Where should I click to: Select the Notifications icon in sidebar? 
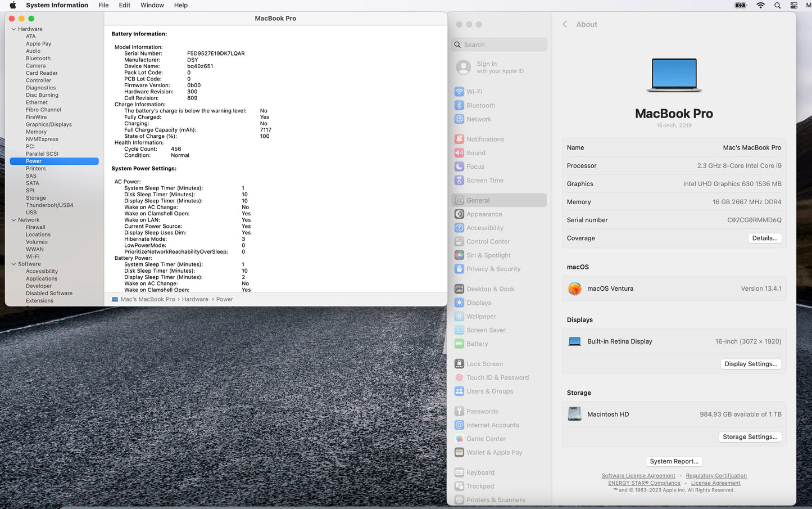459,139
